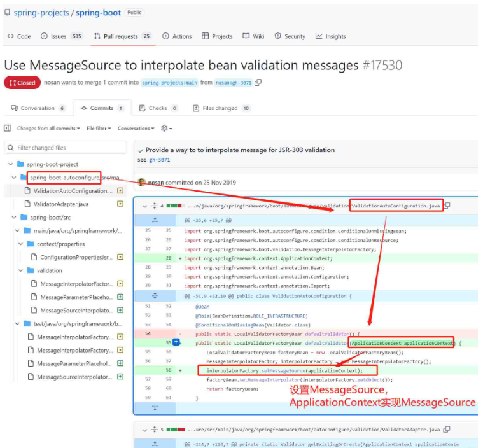Expand up above line 114 hunk
The height and width of the screenshot is (448, 483).
coord(155,444)
